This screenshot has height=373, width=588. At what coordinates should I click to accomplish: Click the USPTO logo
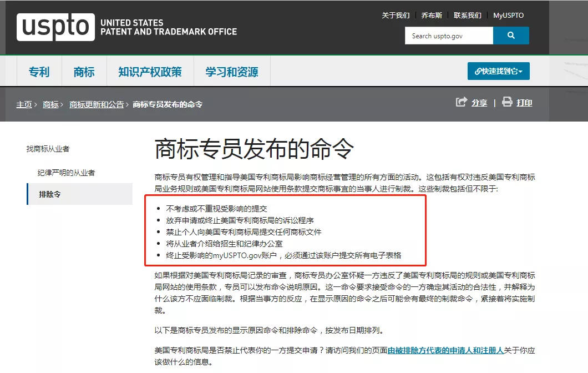55,28
